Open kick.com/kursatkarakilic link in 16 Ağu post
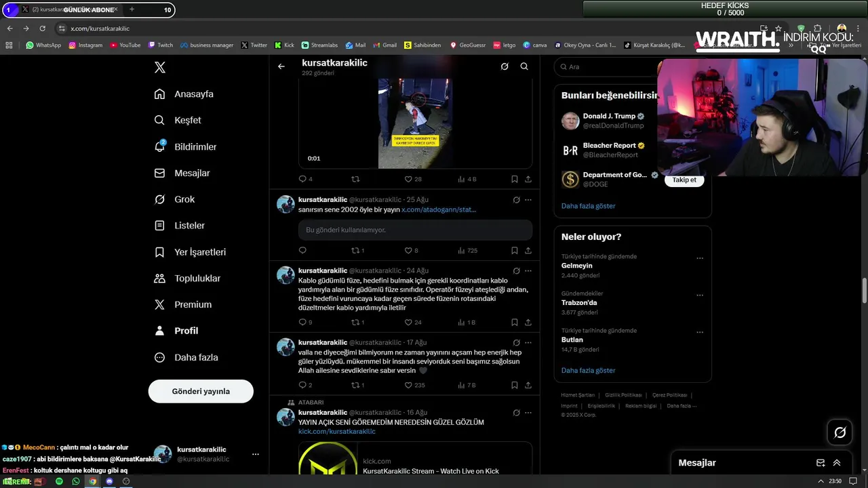The width and height of the screenshot is (868, 488). click(x=336, y=431)
